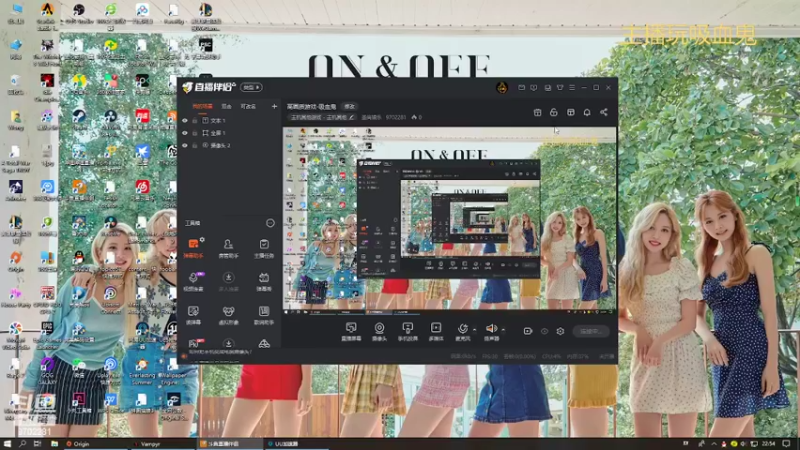Add a new scene with the plus icon
800x450 pixels.
point(274,106)
